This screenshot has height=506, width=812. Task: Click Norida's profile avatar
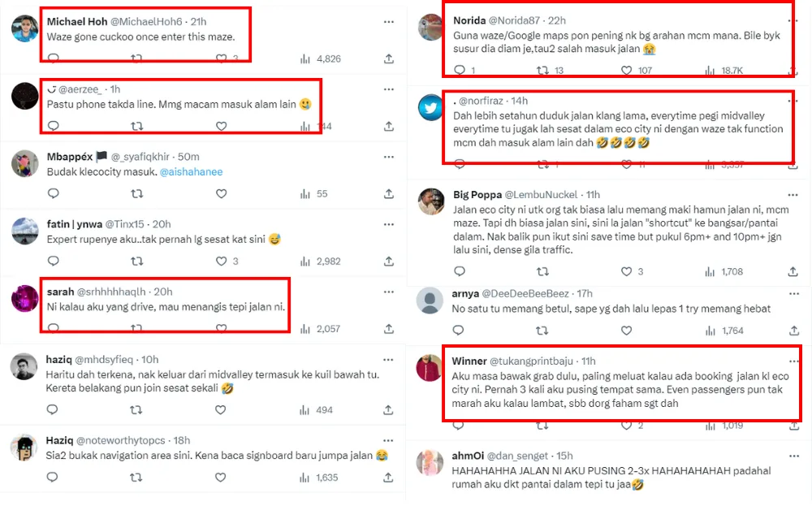(x=430, y=28)
